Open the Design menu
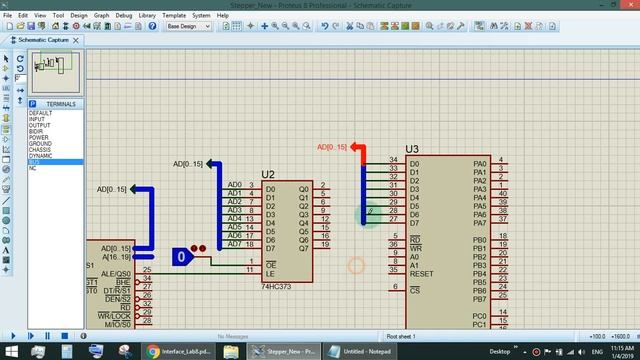This screenshot has width=640, height=360. 79,15
